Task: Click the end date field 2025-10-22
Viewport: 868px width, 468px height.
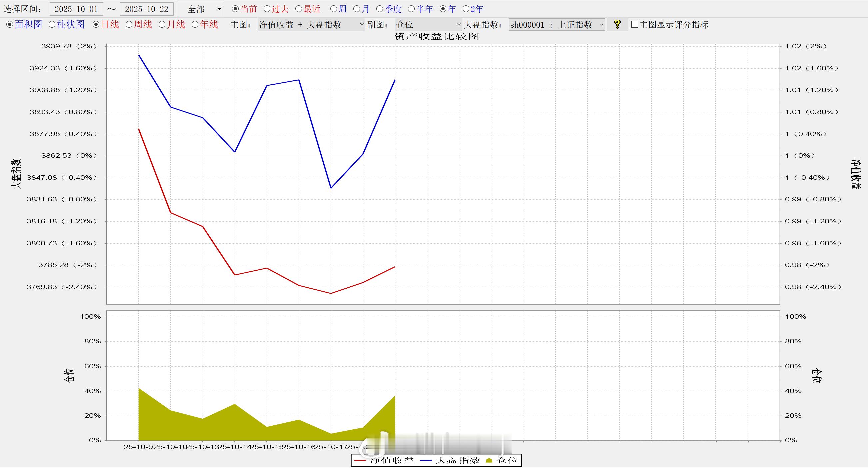Action: 147,9
